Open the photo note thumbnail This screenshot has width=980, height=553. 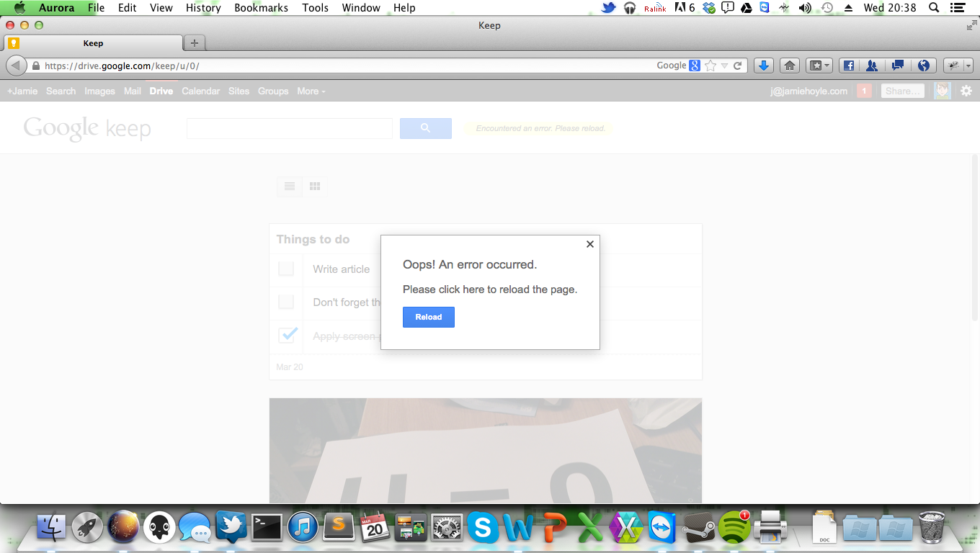point(486,451)
